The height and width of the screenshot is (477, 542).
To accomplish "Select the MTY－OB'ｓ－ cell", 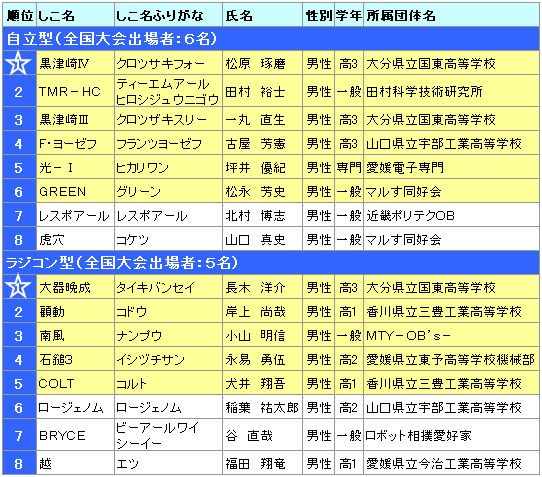I will [x=451, y=335].
